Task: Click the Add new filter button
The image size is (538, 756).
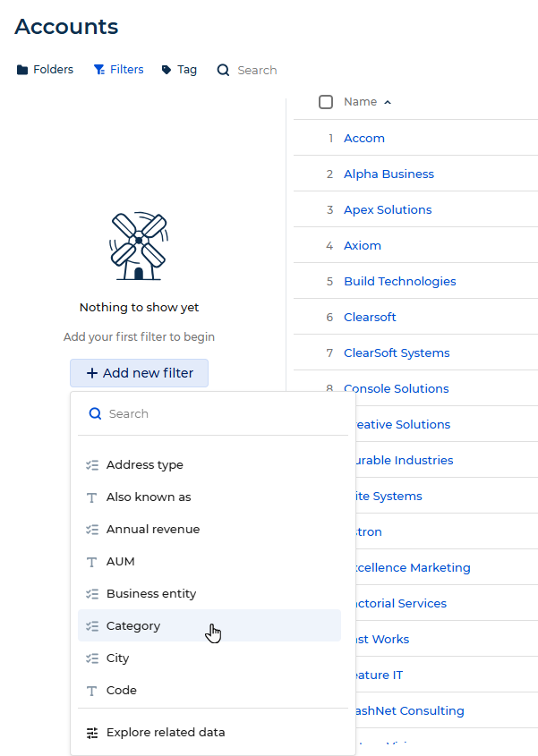Action: click(x=139, y=373)
